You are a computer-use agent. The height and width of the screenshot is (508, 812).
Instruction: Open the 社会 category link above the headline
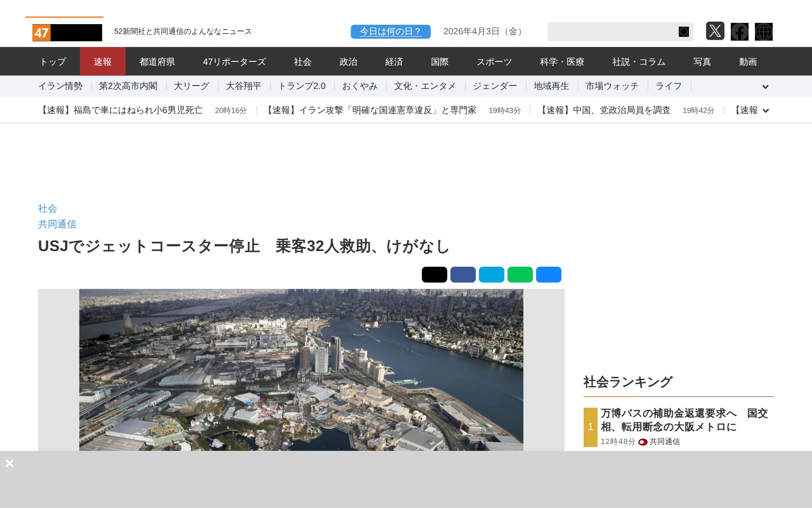47,208
